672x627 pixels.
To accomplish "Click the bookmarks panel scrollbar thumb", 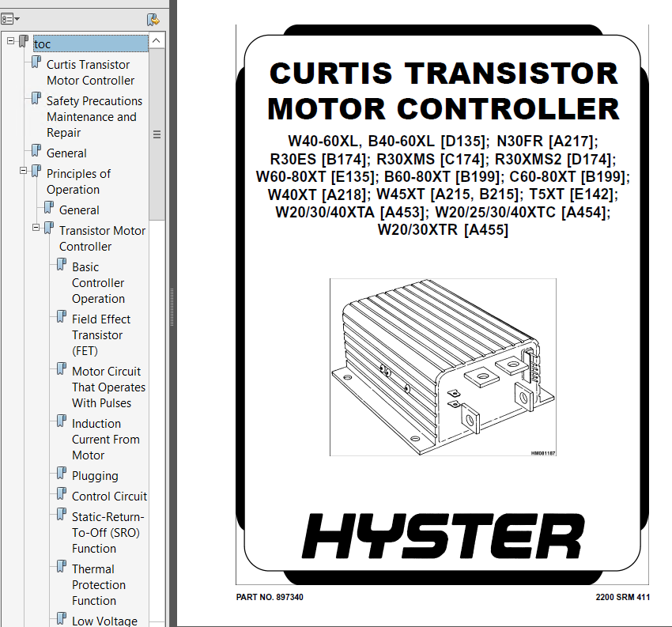I will click(x=157, y=134).
